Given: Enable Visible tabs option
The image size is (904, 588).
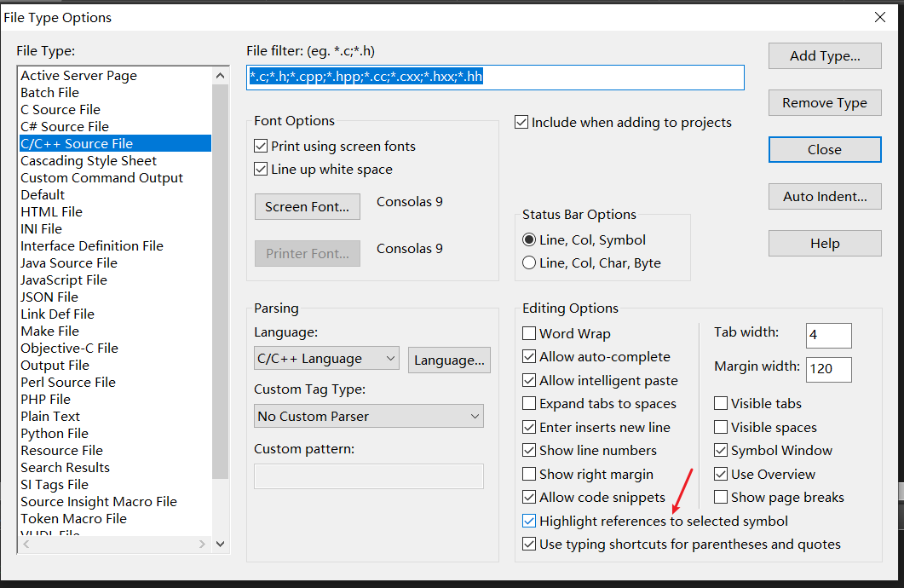Looking at the screenshot, I should coord(722,404).
